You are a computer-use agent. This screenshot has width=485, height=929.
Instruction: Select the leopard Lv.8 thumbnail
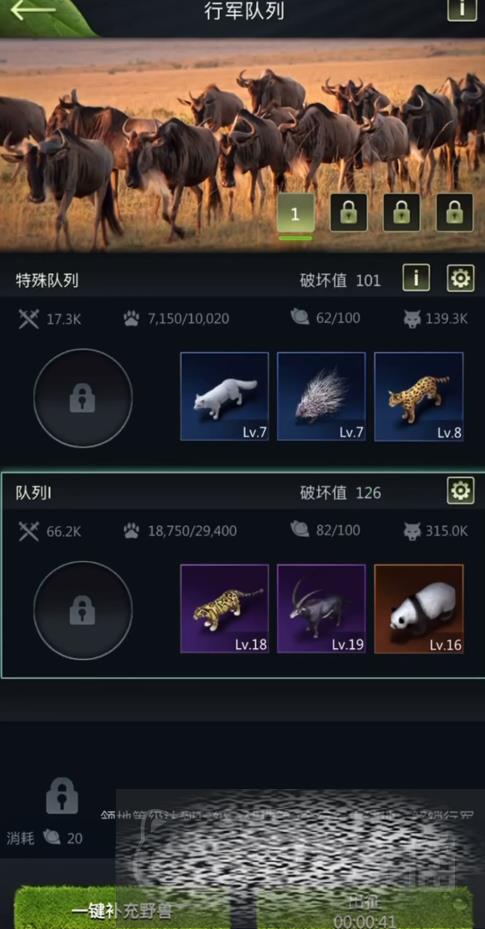click(x=419, y=396)
